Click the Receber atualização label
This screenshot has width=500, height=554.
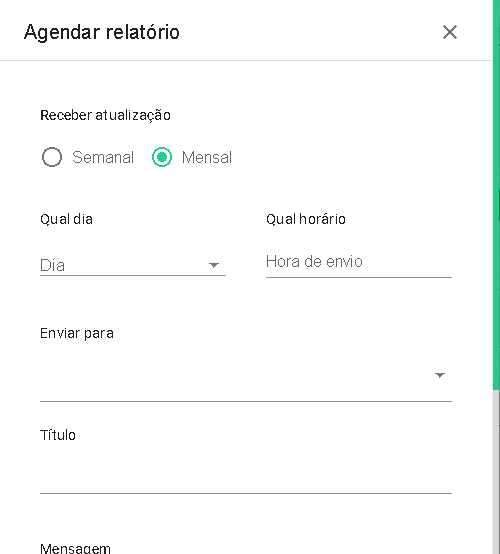click(105, 116)
